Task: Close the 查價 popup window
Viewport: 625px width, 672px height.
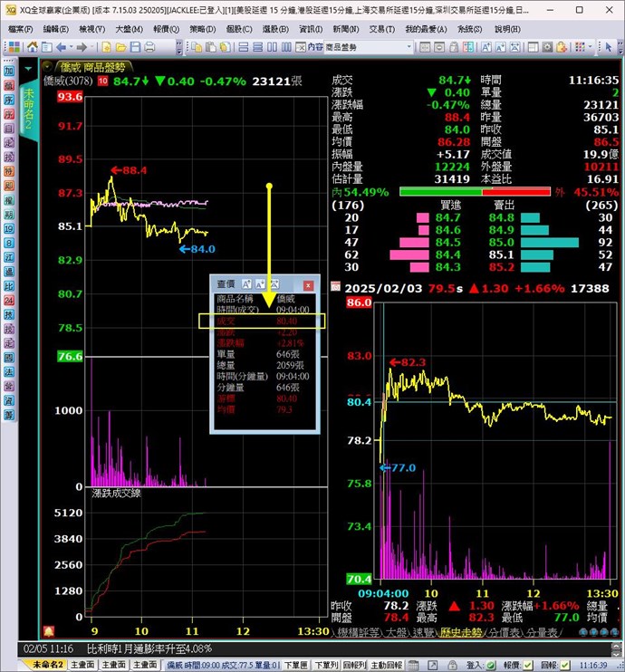Action: point(308,284)
